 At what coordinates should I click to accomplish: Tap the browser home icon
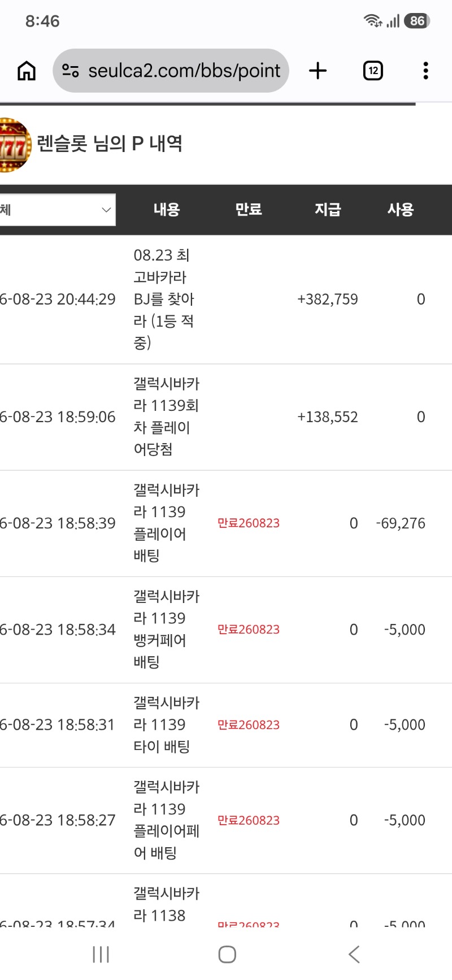click(27, 71)
